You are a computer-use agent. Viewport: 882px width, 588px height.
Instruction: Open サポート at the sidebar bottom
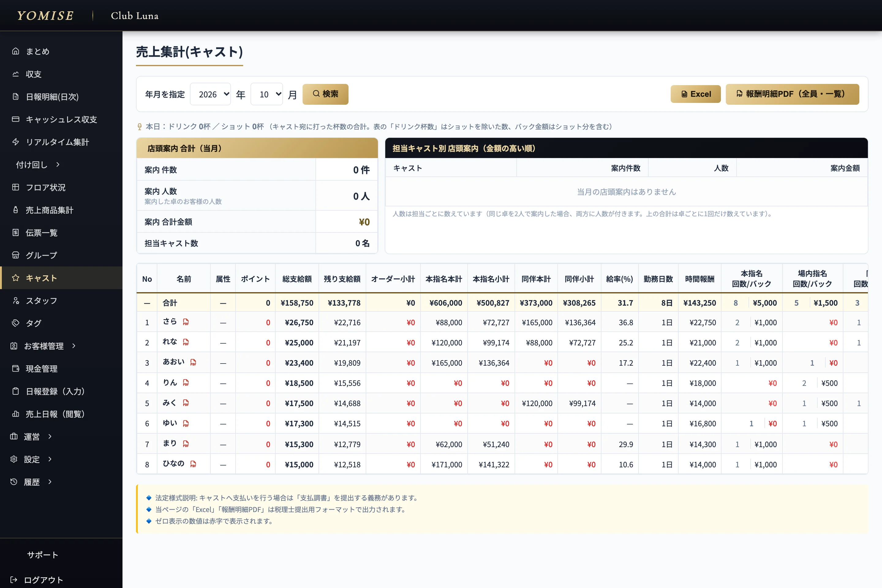click(42, 555)
